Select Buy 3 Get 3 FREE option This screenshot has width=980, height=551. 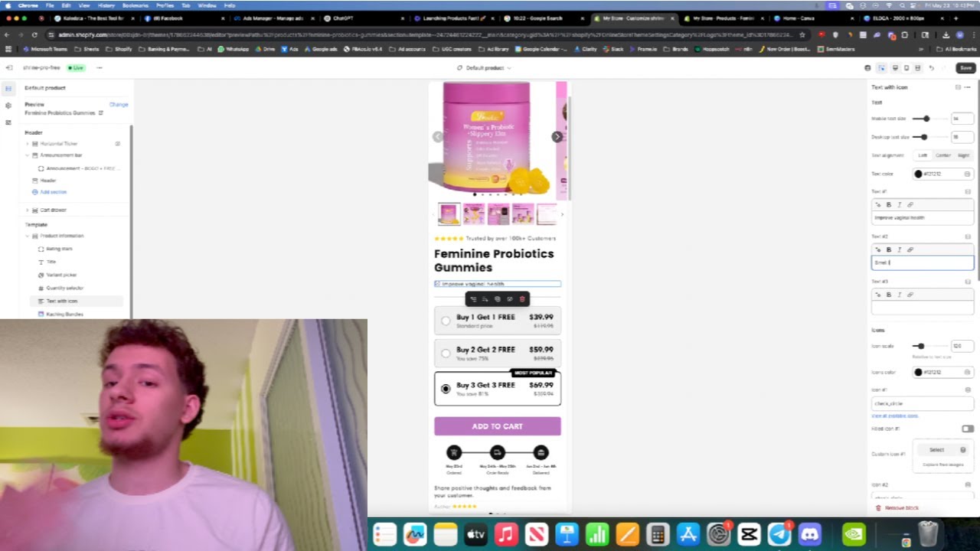[x=498, y=388]
